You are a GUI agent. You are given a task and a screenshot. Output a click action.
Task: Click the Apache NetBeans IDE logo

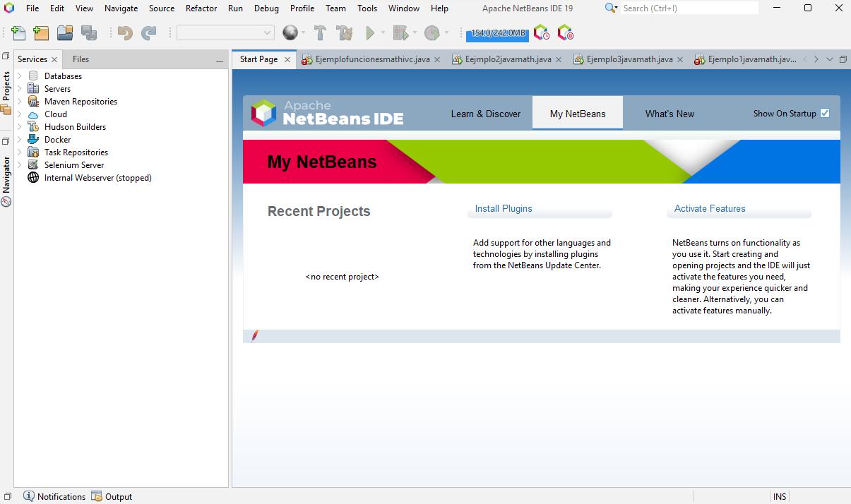click(x=328, y=113)
